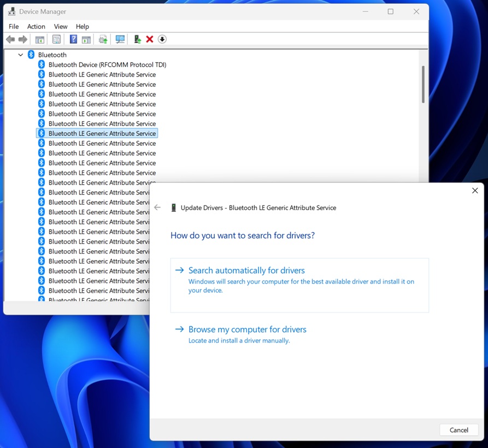Click the Help icon in the toolbar
The image size is (488, 448).
tap(73, 39)
